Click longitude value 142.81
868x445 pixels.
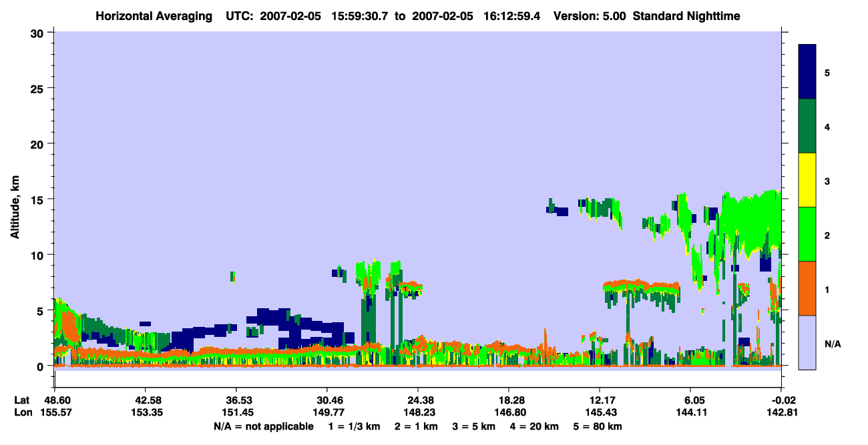click(x=782, y=412)
